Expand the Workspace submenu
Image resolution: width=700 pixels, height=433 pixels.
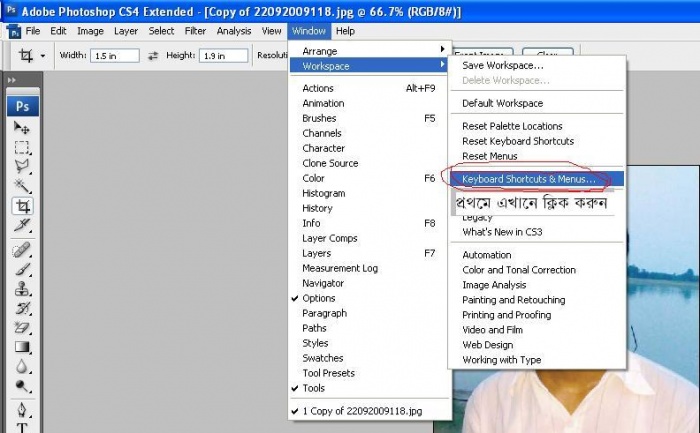click(x=368, y=66)
